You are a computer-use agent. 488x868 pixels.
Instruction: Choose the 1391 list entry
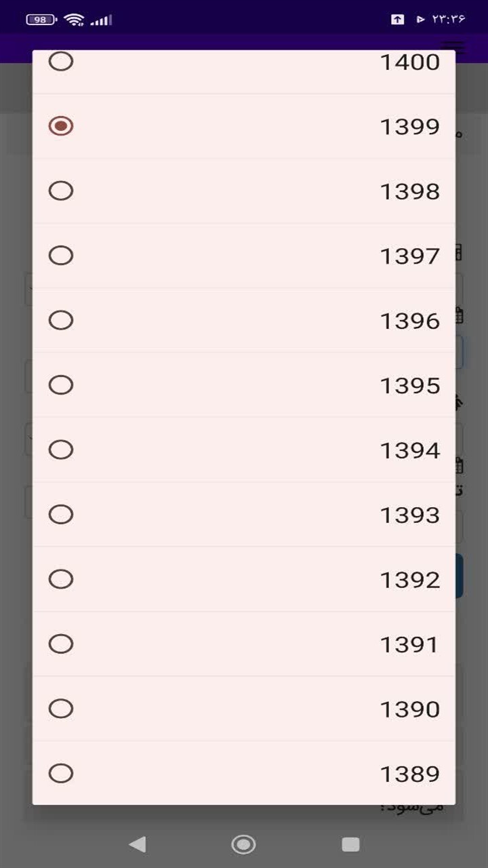[244, 644]
